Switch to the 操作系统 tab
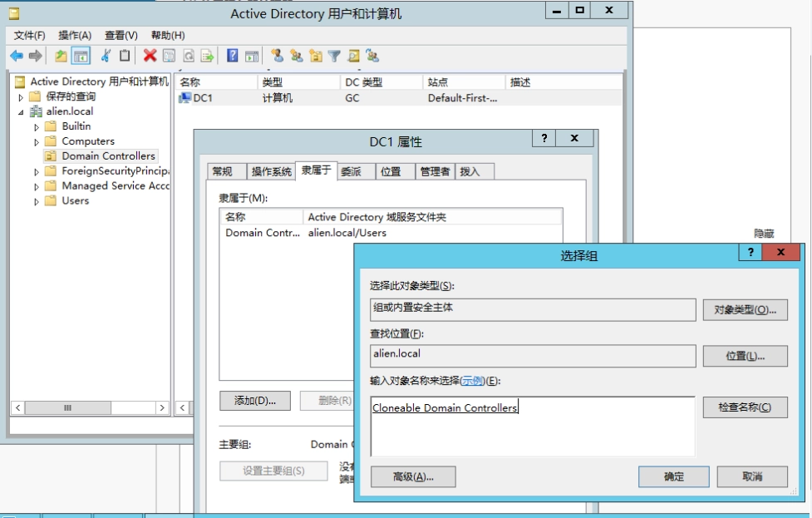 [272, 171]
